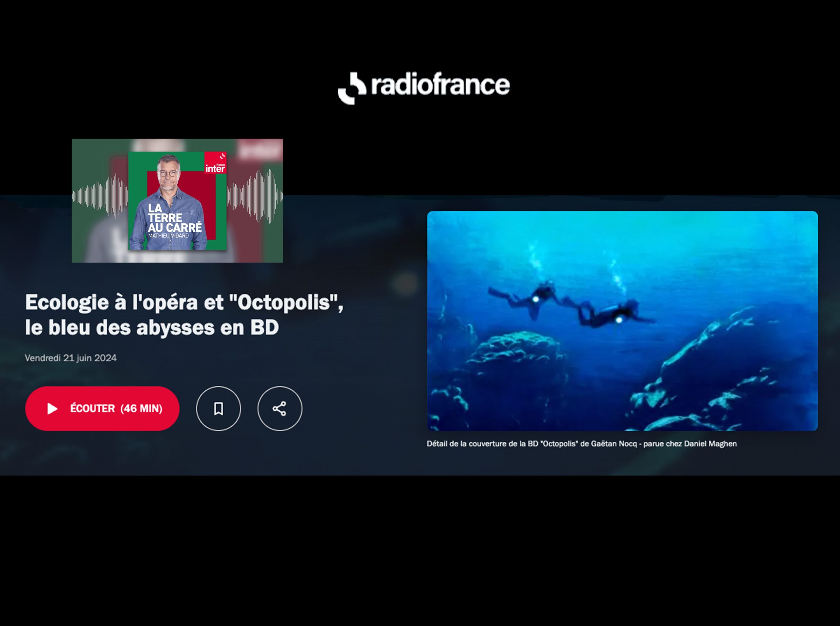Click the (46 MIN) duration label

[x=141, y=408]
